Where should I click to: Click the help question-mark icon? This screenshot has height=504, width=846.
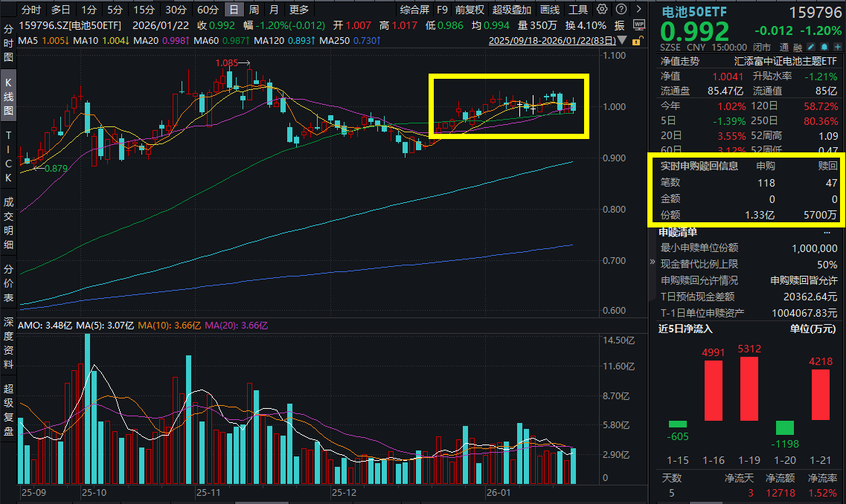tap(621, 9)
